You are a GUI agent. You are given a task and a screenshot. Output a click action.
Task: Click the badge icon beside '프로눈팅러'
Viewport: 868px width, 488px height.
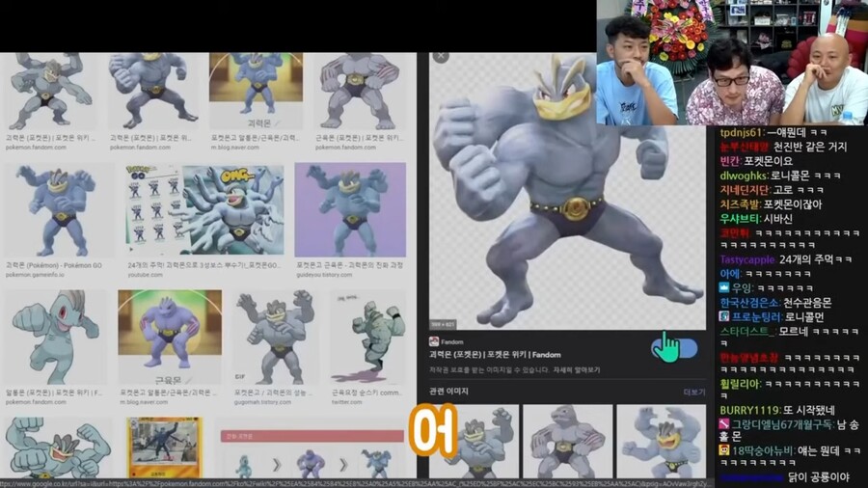[724, 316]
